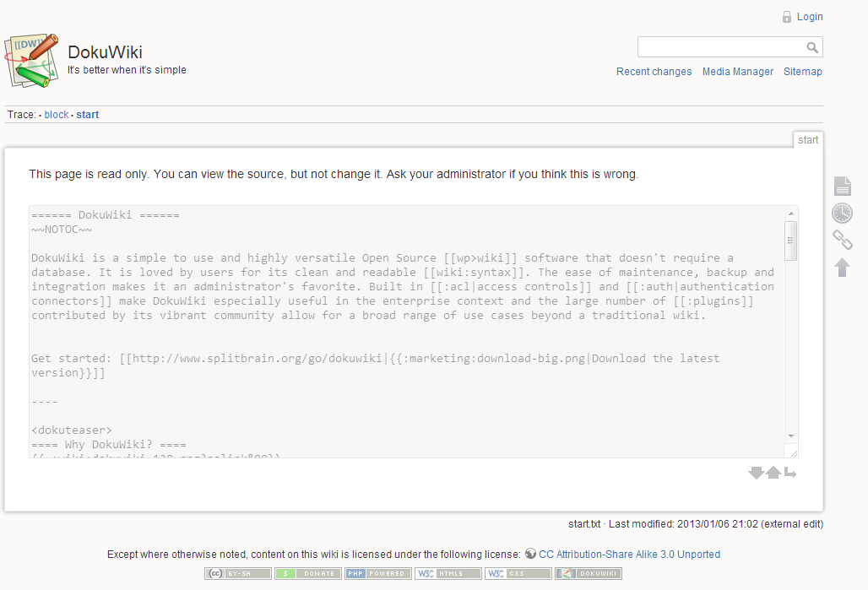Screen dimensions: 868x590
Task: Click inside the wiki source text area
Action: coord(408,332)
